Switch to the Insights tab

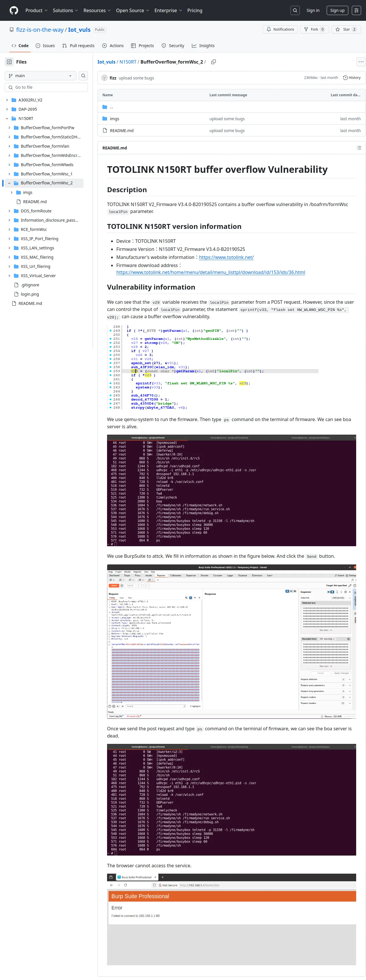point(203,46)
